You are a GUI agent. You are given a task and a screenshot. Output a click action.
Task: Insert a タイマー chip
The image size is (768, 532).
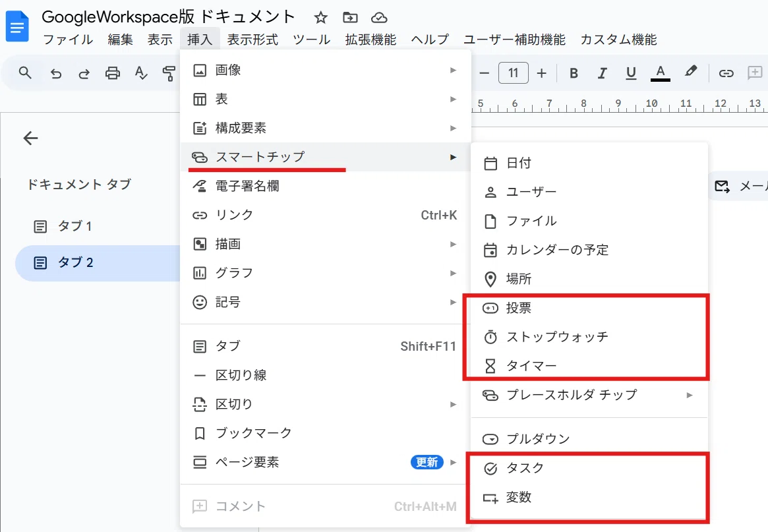(589, 365)
